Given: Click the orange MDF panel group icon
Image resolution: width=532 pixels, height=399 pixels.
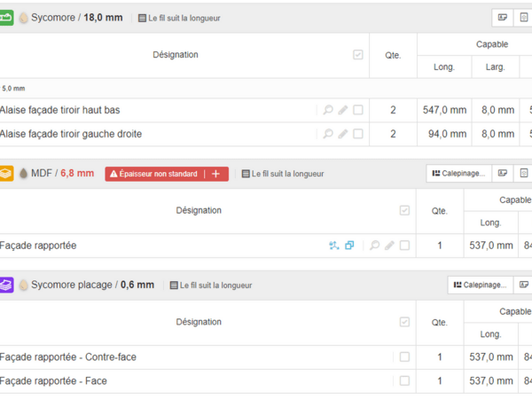Looking at the screenshot, I should click(x=6, y=174).
